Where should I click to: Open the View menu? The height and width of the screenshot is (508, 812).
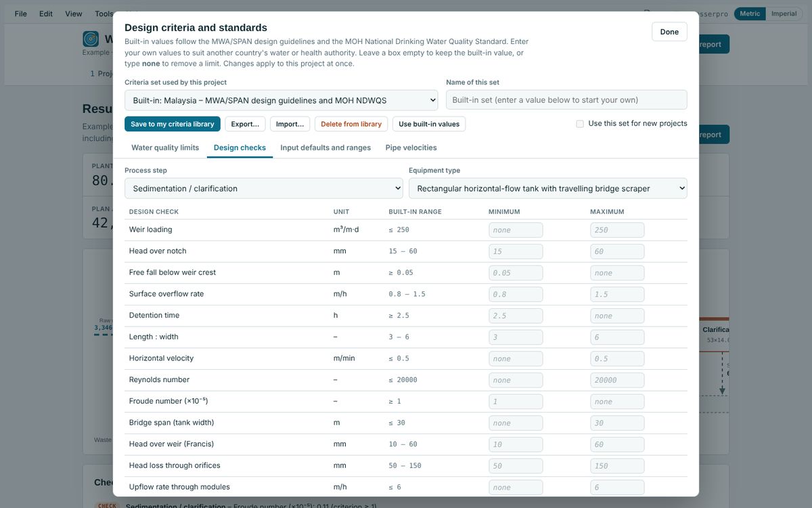tap(74, 14)
